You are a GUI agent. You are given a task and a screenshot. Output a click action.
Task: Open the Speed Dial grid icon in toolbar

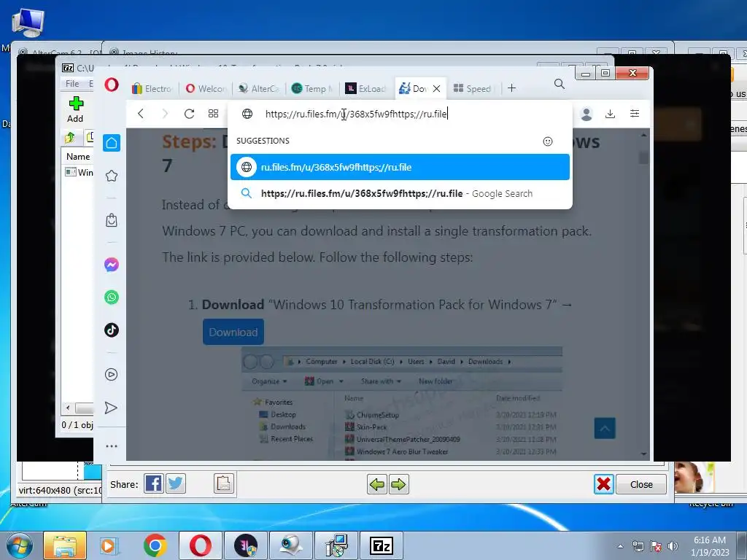tap(214, 113)
